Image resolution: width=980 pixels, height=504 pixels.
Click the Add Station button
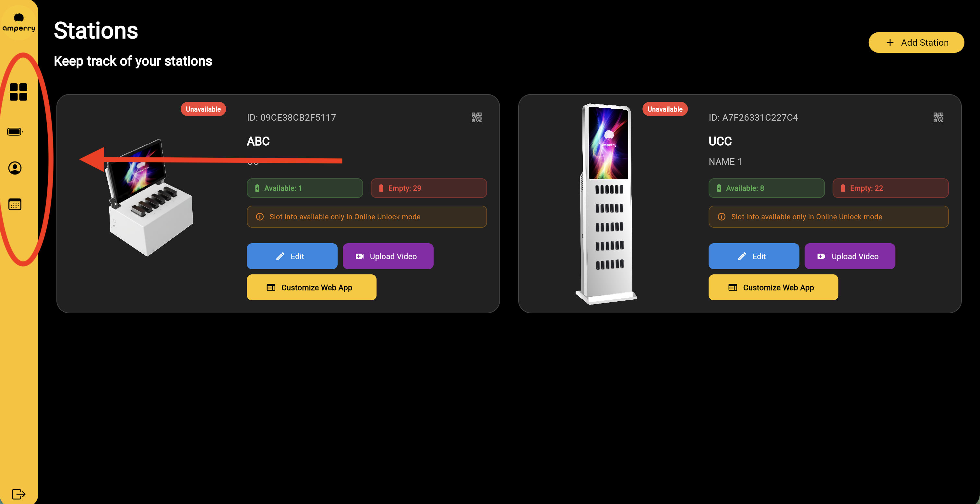[916, 42]
